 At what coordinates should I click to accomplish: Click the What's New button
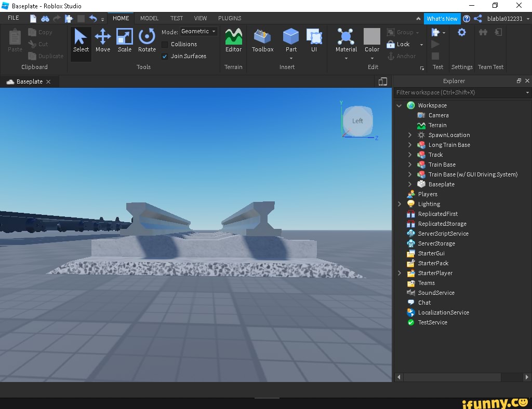point(442,18)
